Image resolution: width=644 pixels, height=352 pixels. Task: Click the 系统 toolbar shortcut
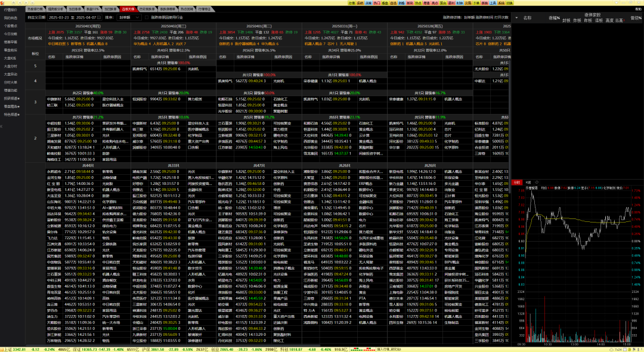(501, 2)
